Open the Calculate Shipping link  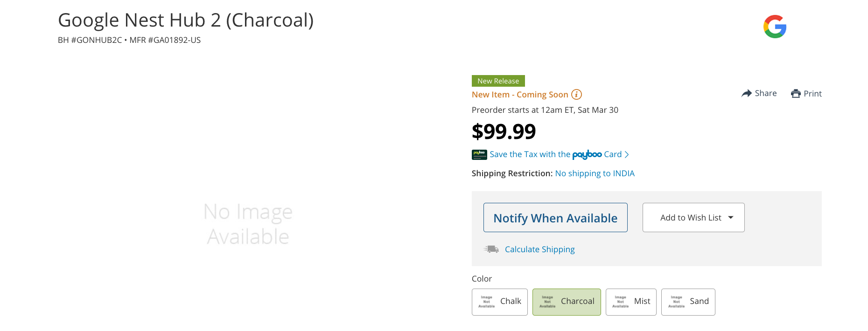click(x=539, y=249)
